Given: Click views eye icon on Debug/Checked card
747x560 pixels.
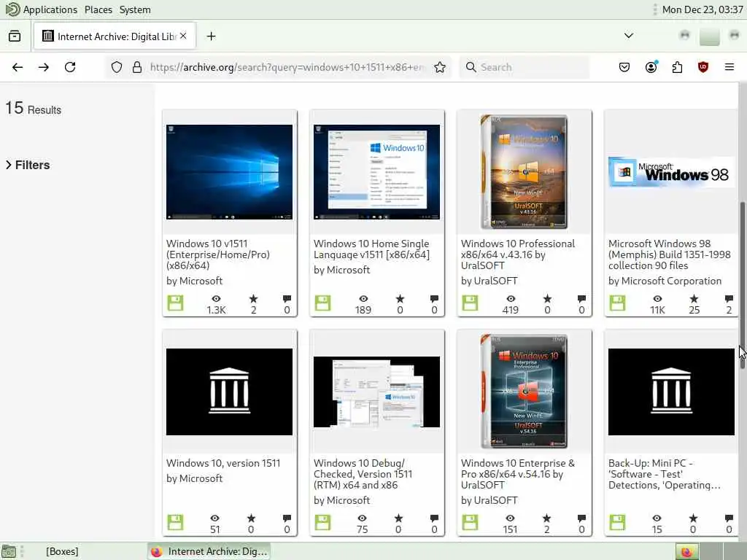Looking at the screenshot, I should pyautogui.click(x=363, y=518).
